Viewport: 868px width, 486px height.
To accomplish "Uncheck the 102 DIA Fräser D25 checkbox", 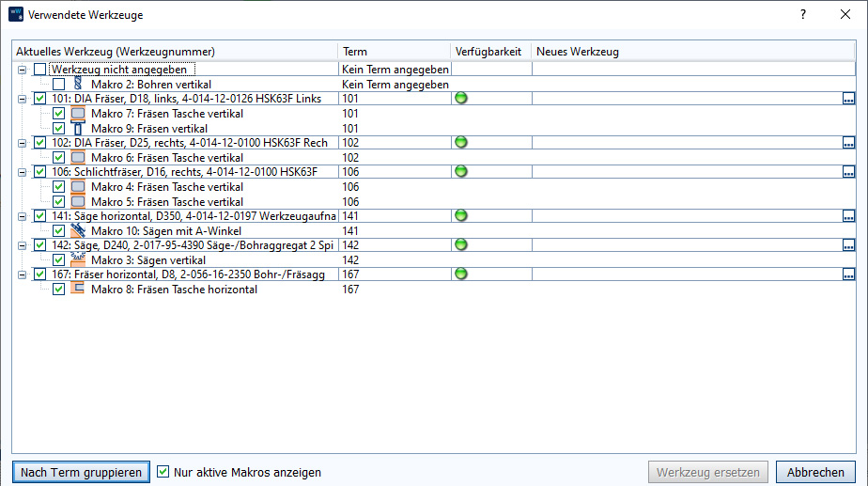I will pos(39,143).
